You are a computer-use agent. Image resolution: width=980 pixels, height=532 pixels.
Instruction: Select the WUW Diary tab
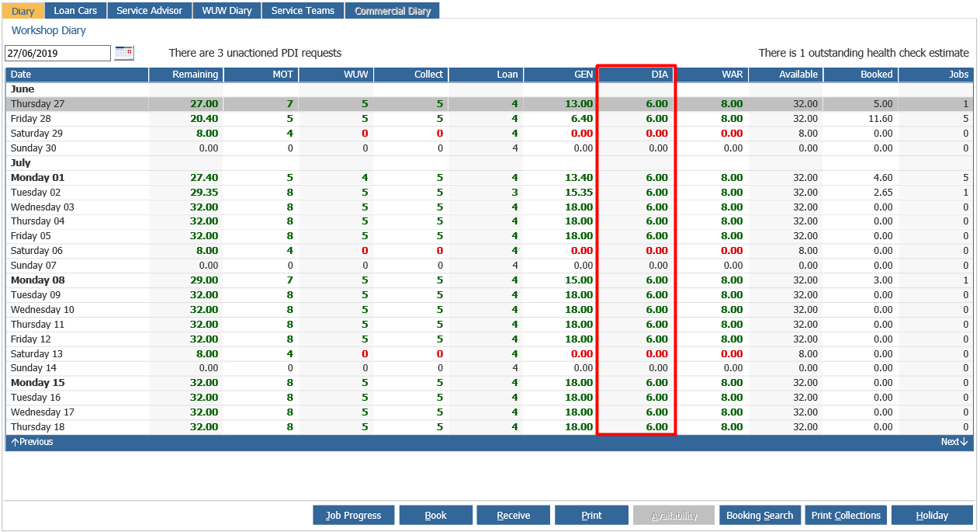coord(227,11)
